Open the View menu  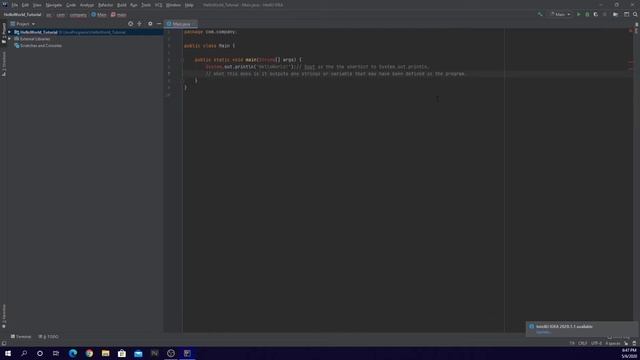tap(37, 5)
